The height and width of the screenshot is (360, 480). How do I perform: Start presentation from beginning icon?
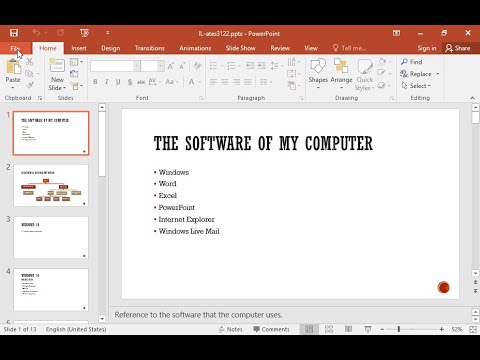coord(85,33)
